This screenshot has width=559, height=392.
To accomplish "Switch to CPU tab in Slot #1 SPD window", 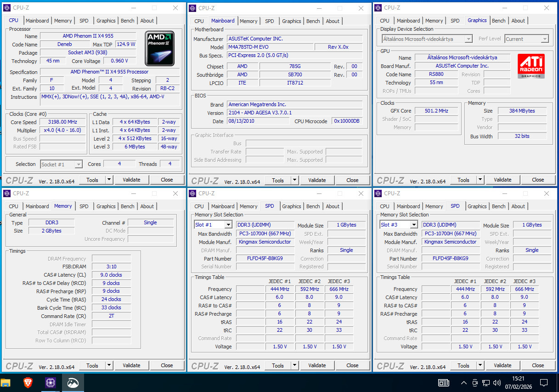I will [x=199, y=206].
